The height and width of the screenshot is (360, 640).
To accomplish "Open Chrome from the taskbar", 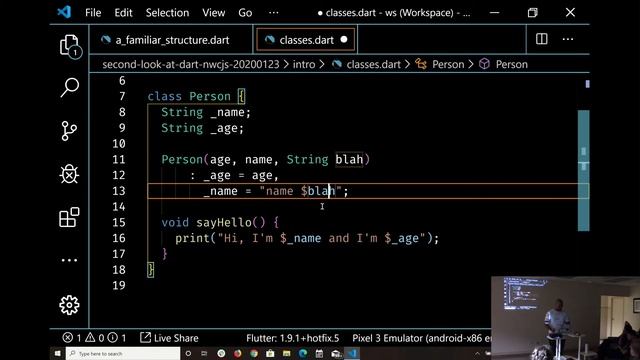I will (254, 353).
